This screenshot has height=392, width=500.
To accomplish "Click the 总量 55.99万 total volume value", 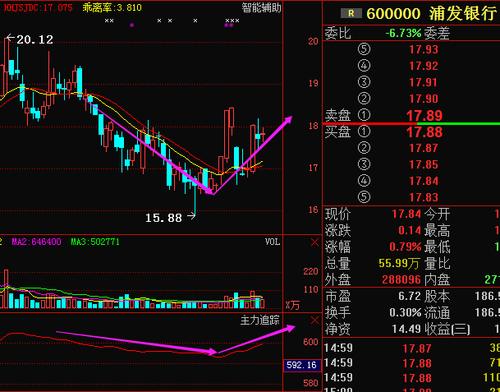I will click(x=399, y=263).
